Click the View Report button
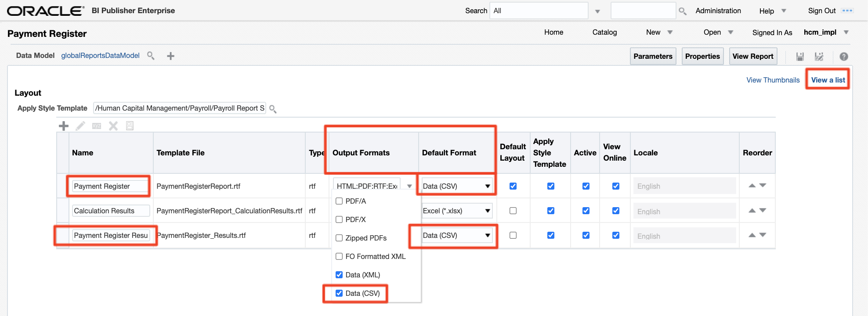868x316 pixels. (x=752, y=56)
